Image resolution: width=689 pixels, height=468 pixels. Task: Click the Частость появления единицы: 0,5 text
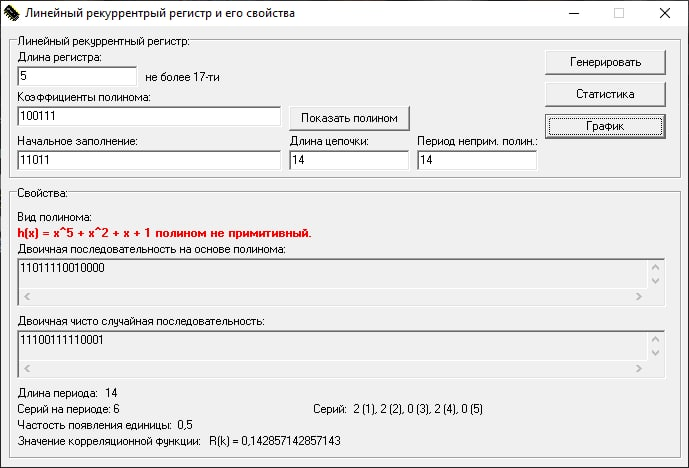(x=105, y=425)
